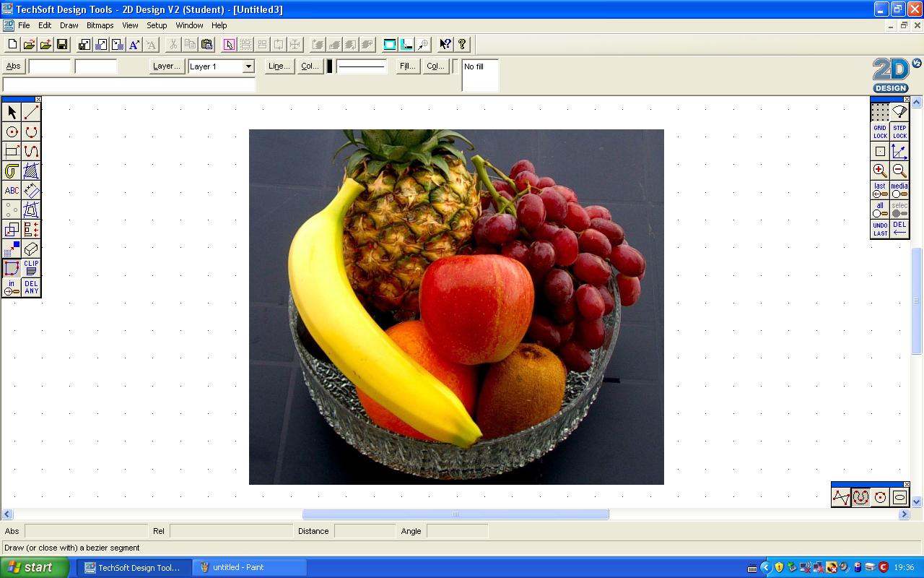The width and height of the screenshot is (924, 578).
Task: Open the Windows Start menu
Action: point(35,567)
